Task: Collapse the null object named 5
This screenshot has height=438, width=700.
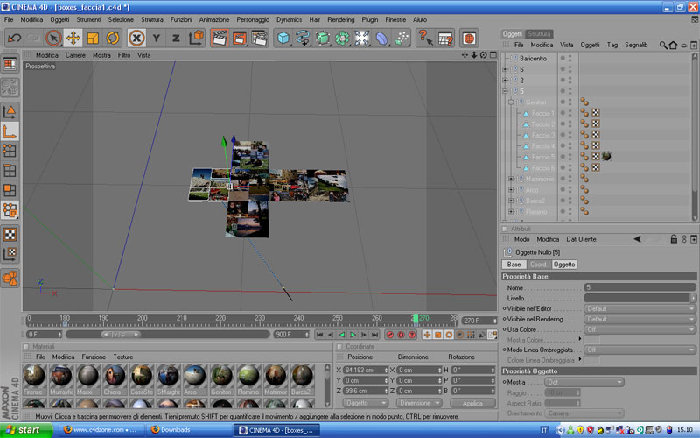Action: click(505, 91)
